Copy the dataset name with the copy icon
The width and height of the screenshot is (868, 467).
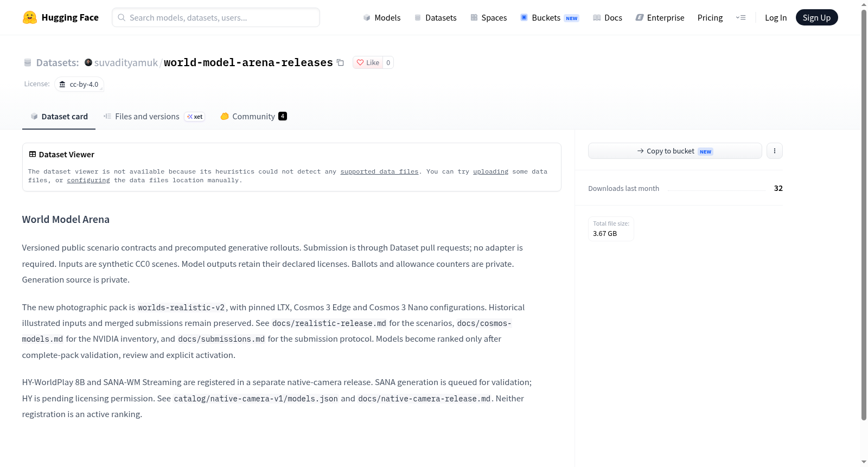[x=340, y=62]
